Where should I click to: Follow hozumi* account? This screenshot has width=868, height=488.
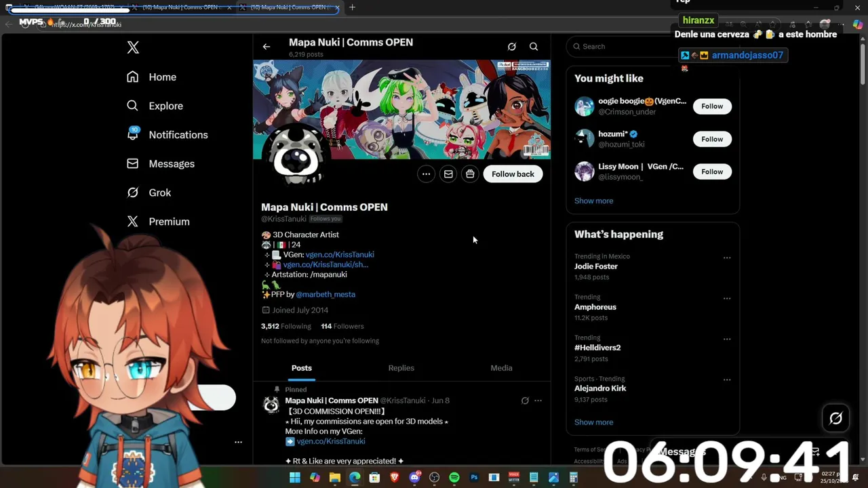(712, 139)
